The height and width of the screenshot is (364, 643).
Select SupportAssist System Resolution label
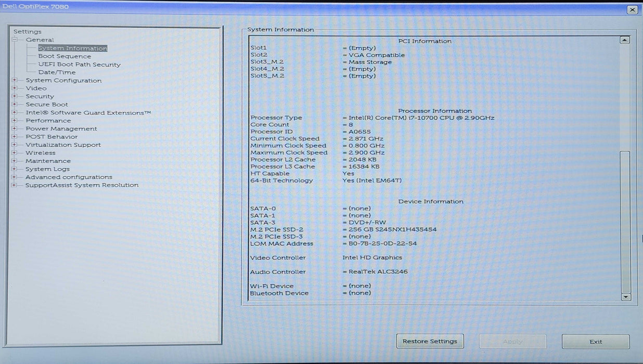click(x=82, y=185)
